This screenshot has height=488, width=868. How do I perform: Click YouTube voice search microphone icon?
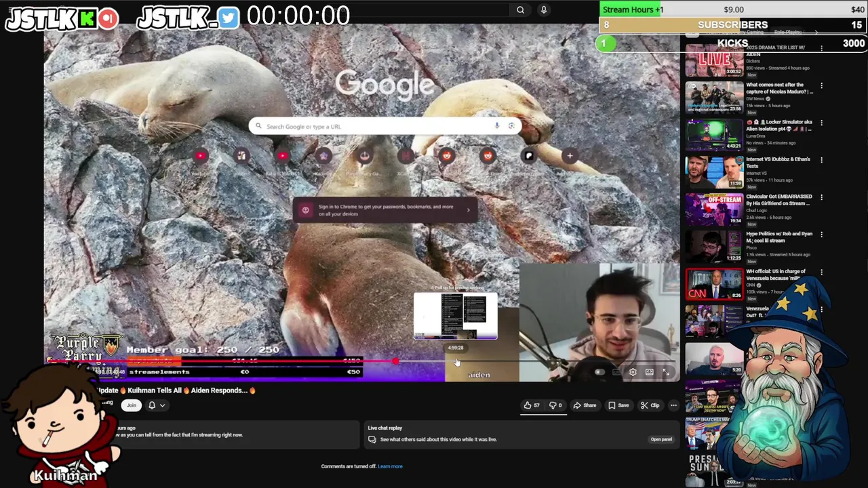543,10
